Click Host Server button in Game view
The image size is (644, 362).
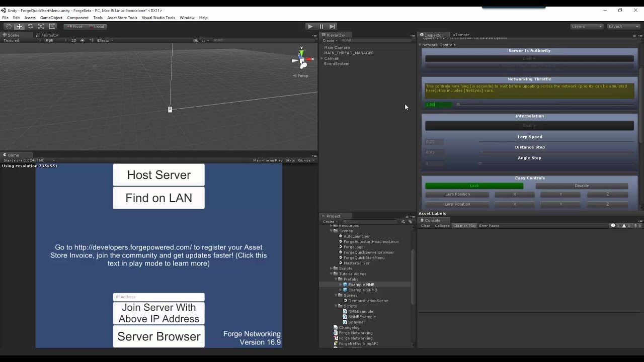[159, 175]
